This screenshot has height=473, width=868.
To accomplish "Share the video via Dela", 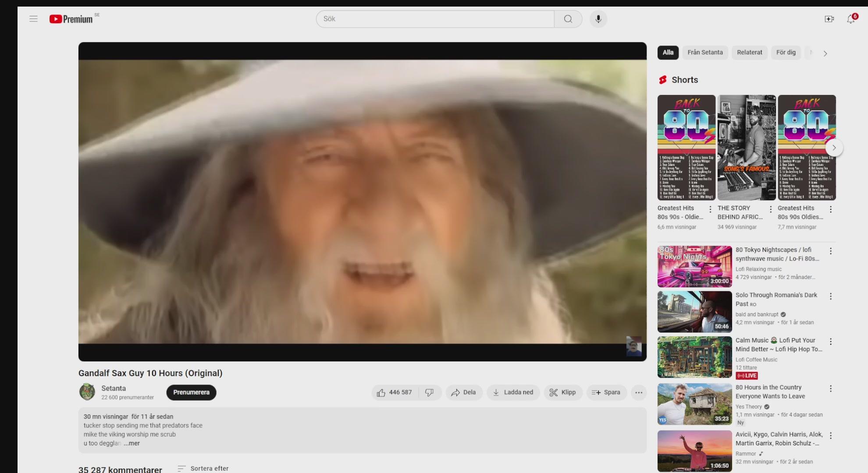I will [464, 392].
